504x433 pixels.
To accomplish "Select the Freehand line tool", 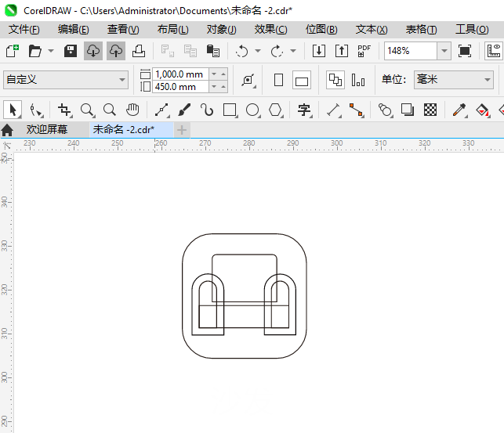I will 162,110.
